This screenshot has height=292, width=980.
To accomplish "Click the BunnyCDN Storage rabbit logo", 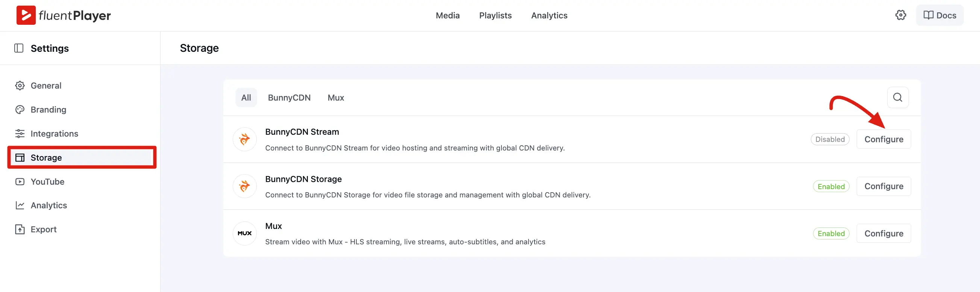I will point(245,187).
